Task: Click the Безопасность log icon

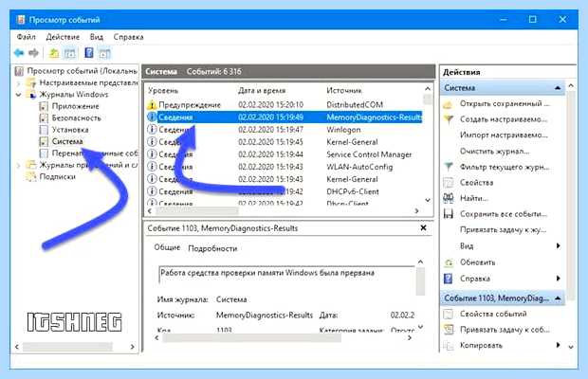Action: (x=44, y=118)
